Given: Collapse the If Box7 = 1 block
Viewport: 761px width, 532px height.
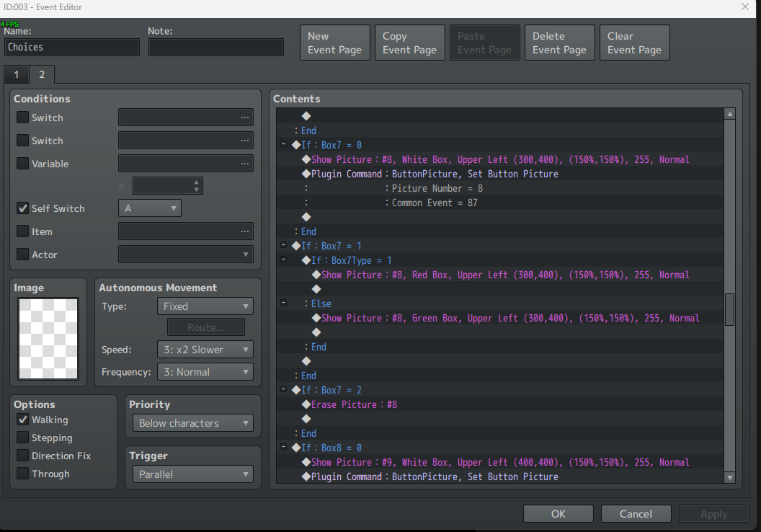Looking at the screenshot, I should pyautogui.click(x=283, y=245).
